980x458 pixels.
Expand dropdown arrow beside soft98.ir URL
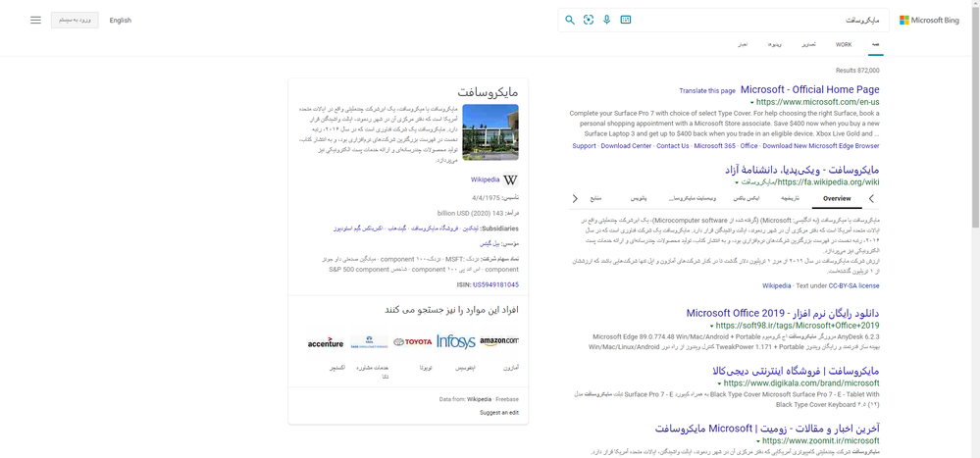coord(712,326)
